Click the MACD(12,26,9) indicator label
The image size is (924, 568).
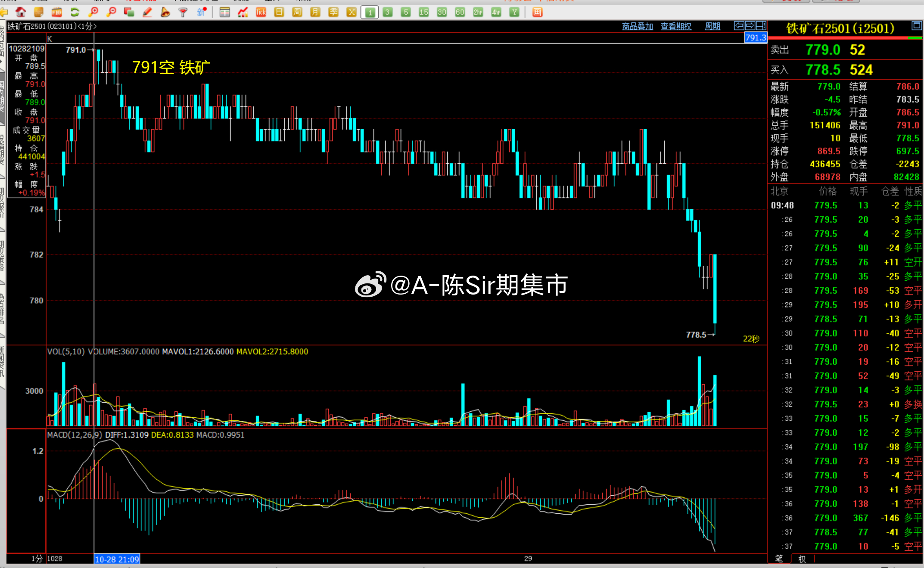(x=75, y=435)
